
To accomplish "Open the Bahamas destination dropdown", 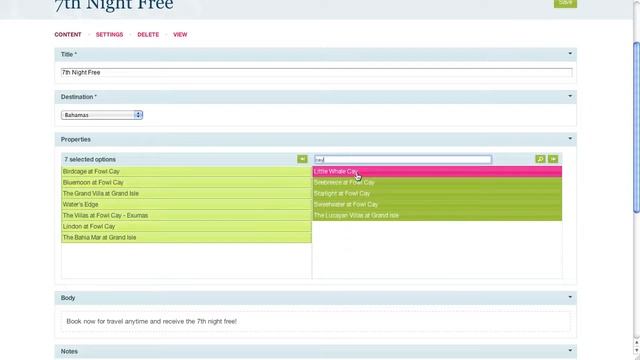I will coord(102,115).
